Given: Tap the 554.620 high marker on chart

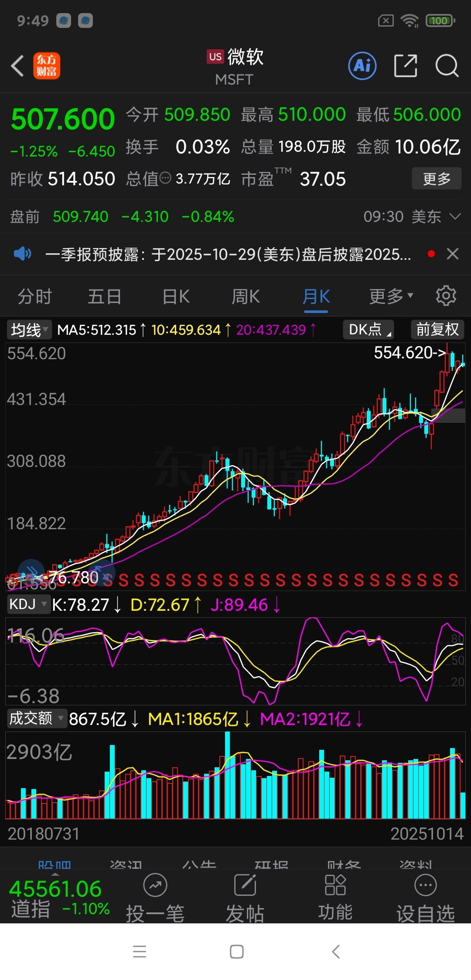Looking at the screenshot, I should pyautogui.click(x=410, y=352).
